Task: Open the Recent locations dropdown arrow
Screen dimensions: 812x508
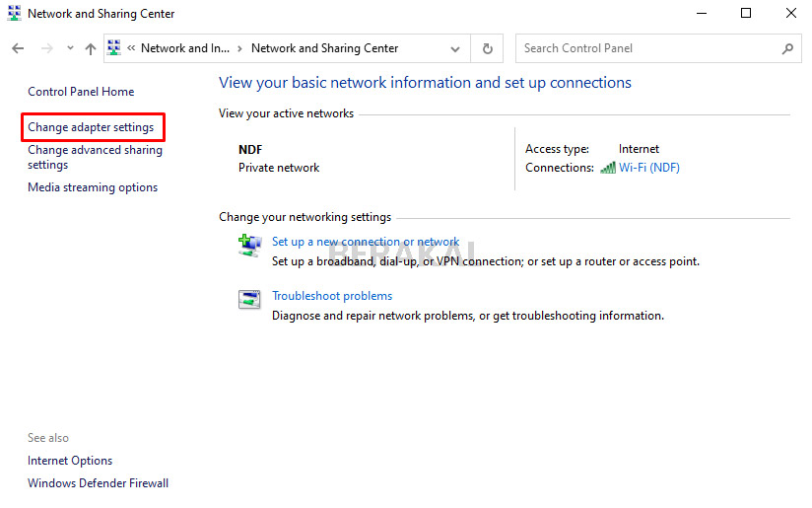Action: click(70, 48)
